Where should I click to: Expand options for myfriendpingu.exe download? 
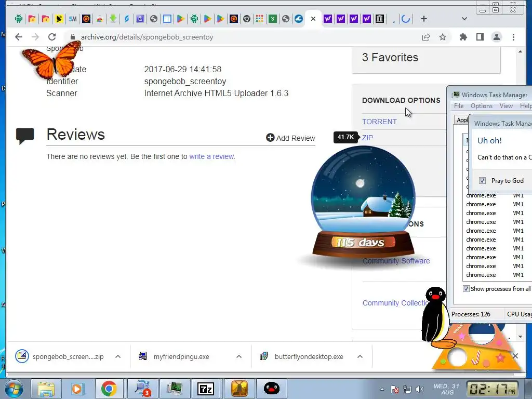[x=239, y=356]
